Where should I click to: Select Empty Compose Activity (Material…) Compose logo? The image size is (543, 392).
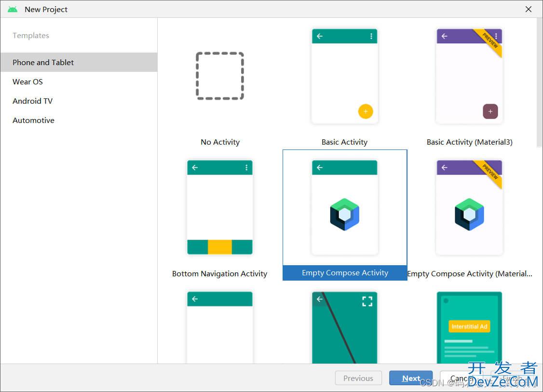[469, 215]
